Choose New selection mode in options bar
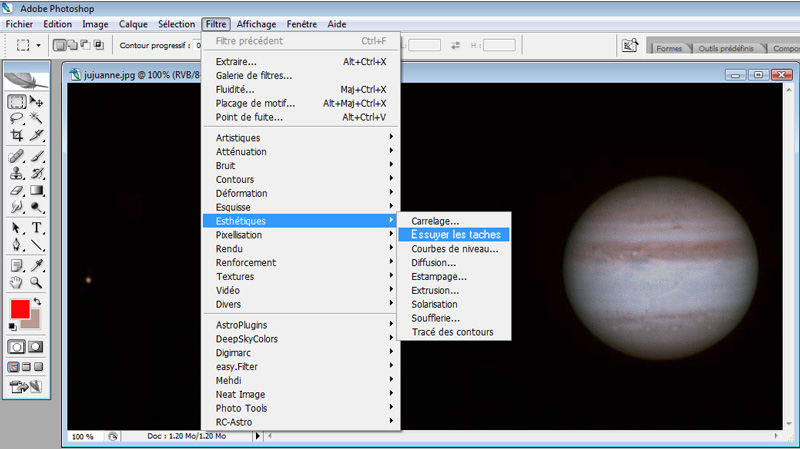 pyautogui.click(x=60, y=45)
